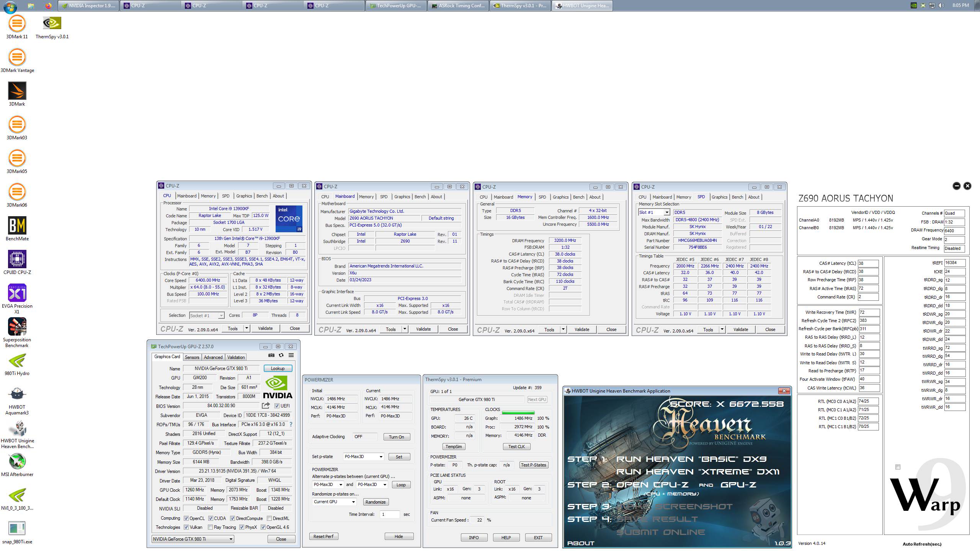Open the Set p-state P0-Max3D dropdown
Screen dimensions: 980x551
pos(363,457)
